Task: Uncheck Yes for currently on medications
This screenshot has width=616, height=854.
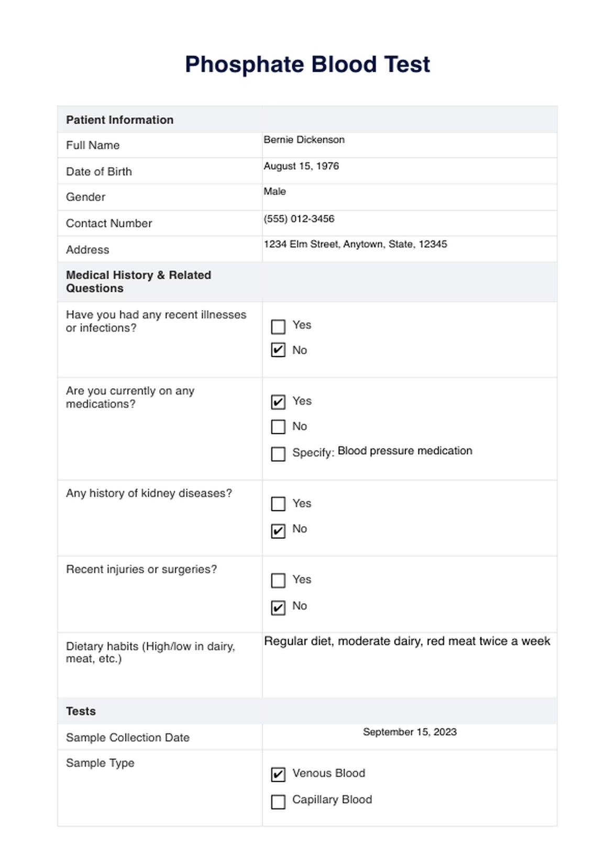Action: click(278, 402)
